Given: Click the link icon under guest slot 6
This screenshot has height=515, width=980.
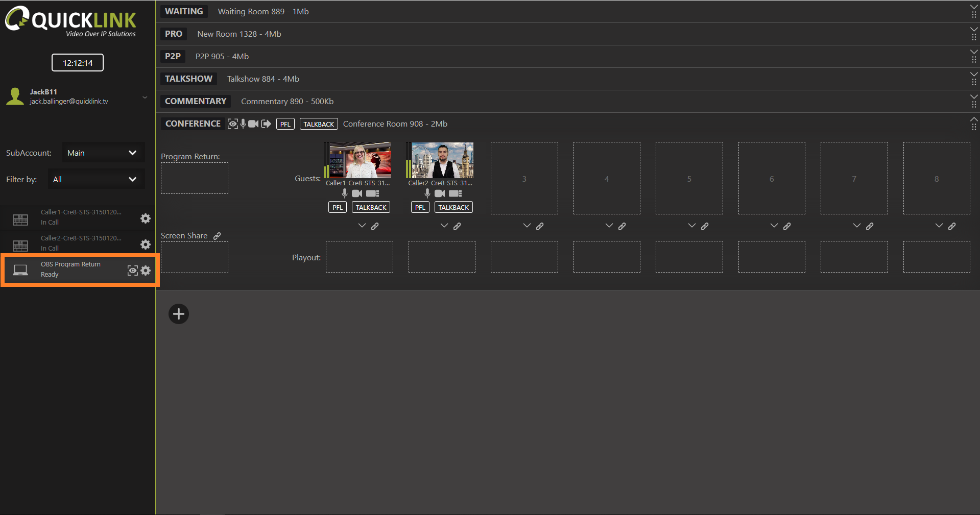Looking at the screenshot, I should click(787, 226).
